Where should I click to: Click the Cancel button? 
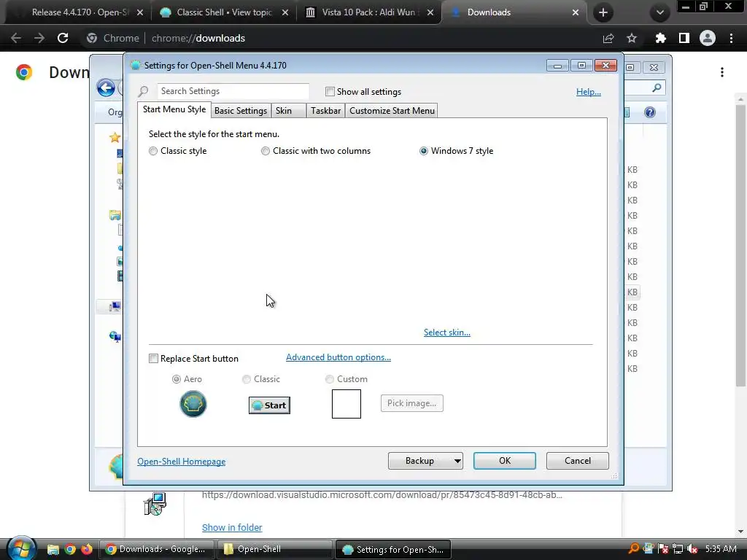(x=578, y=461)
